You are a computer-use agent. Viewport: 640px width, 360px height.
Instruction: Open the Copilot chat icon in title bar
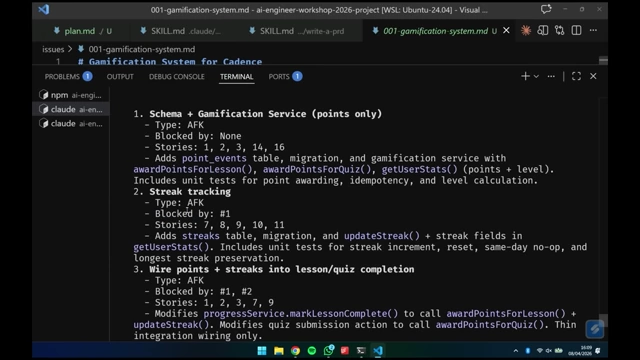(x=546, y=9)
